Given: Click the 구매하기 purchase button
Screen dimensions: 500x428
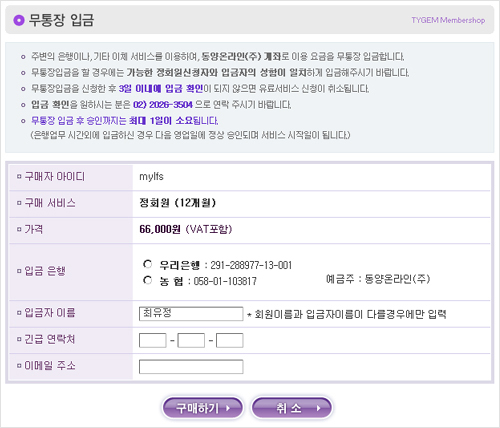Looking at the screenshot, I should tap(203, 408).
